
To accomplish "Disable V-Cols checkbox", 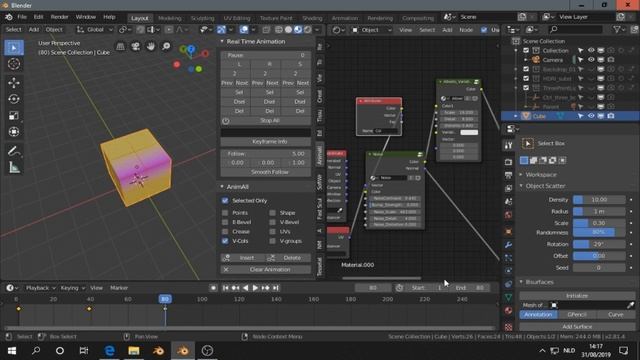I will coord(225,241).
